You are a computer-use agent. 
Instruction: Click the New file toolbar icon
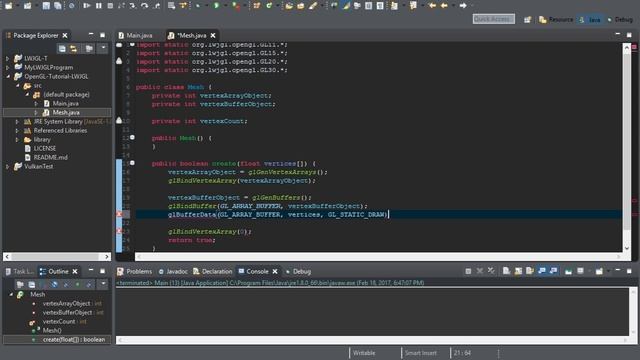[x=9, y=6]
